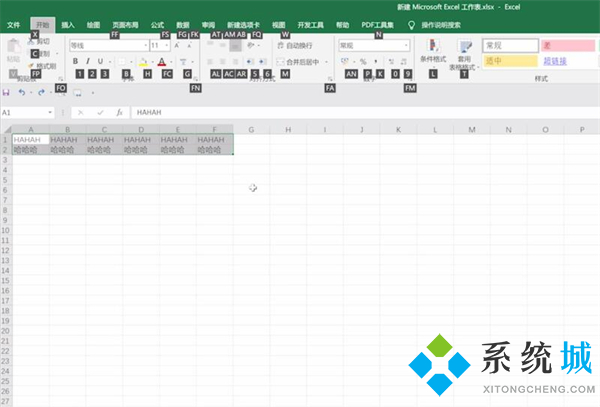Toggle Underline formatting

click(100, 61)
